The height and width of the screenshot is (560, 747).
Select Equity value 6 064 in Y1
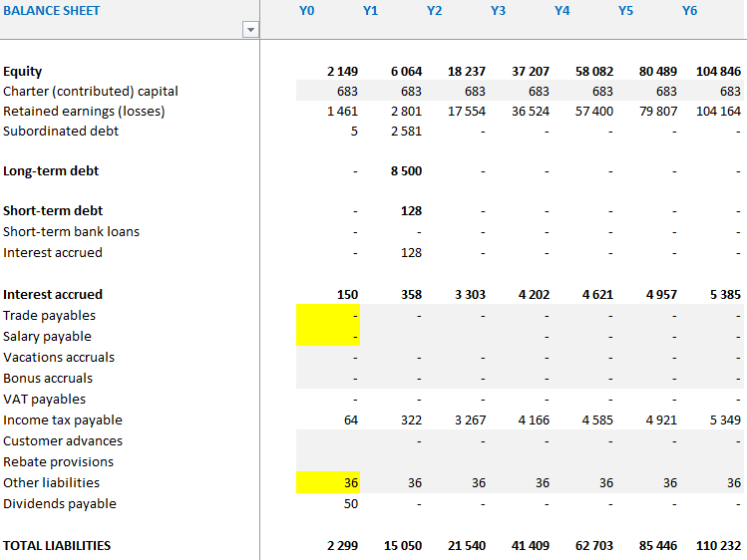(x=405, y=72)
